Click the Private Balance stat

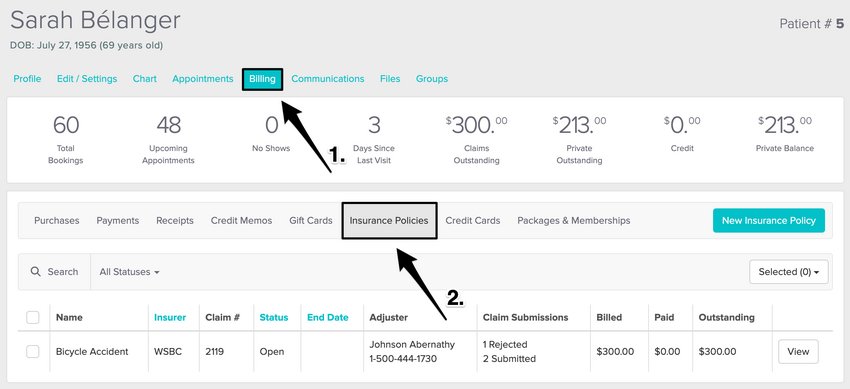tap(784, 133)
